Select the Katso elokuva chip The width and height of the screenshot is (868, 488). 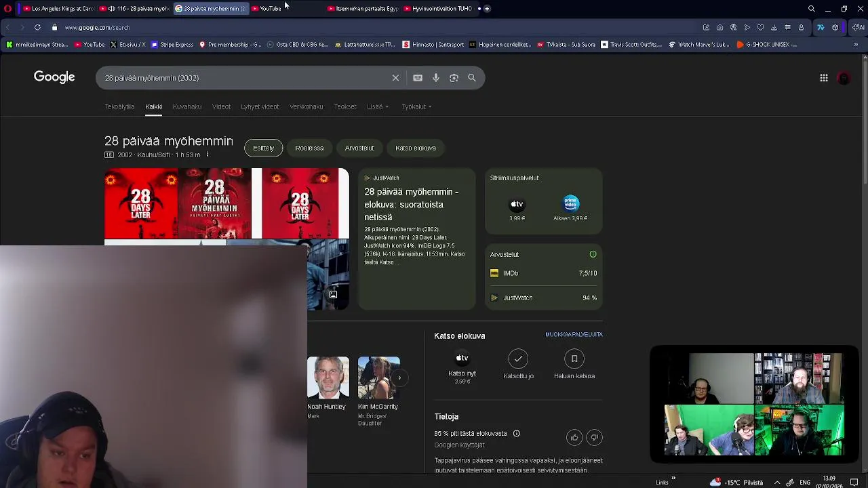coord(416,148)
